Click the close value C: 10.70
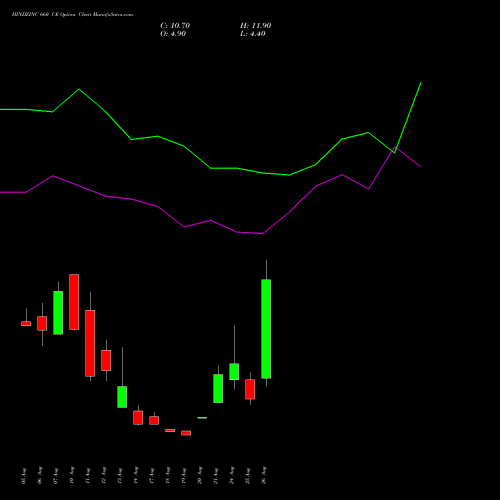Viewport: 500px width, 500px height. click(175, 26)
